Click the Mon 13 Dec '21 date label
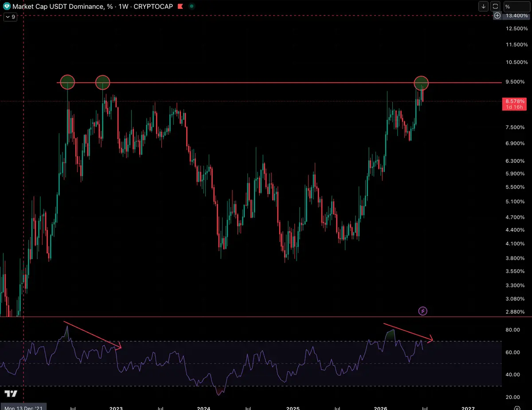Screen dimensions: 532x410 [x=23, y=407]
